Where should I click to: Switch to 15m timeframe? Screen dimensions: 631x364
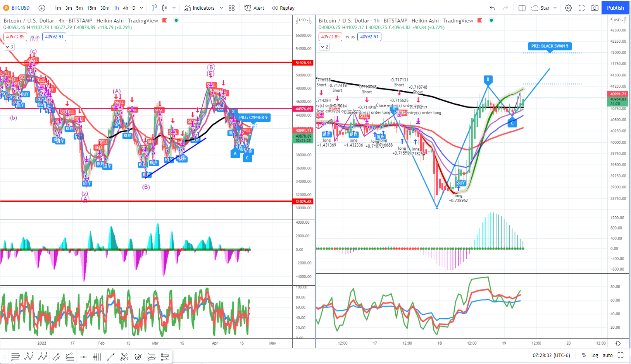point(91,8)
